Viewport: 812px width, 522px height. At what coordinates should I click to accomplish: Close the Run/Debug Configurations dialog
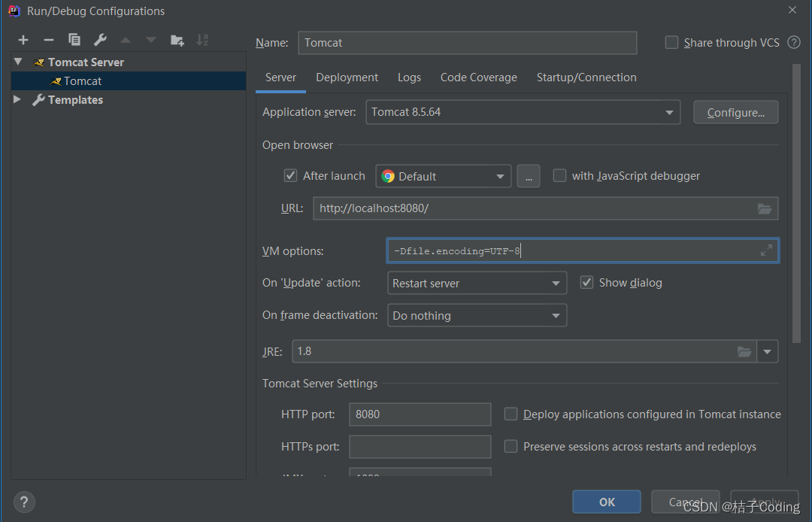(792, 10)
